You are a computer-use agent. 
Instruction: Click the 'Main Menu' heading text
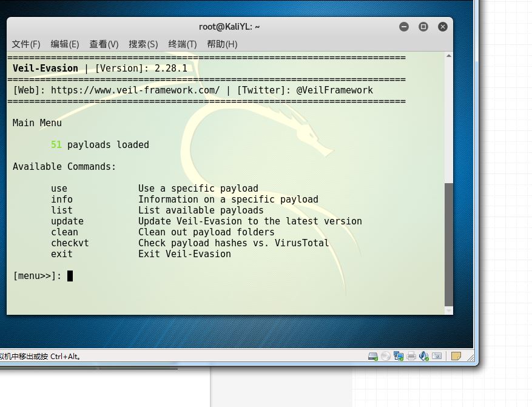coord(37,123)
